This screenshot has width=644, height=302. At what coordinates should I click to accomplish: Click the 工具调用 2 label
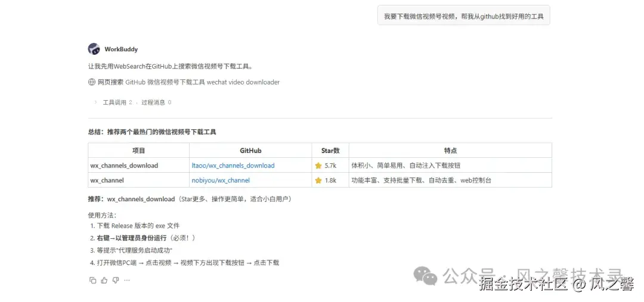117,102
